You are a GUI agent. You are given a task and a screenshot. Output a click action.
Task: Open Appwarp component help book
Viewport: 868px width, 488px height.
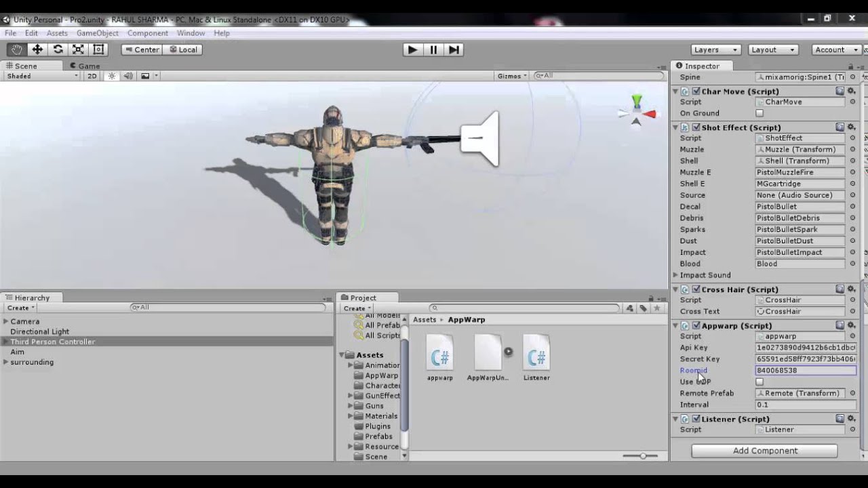tap(840, 325)
